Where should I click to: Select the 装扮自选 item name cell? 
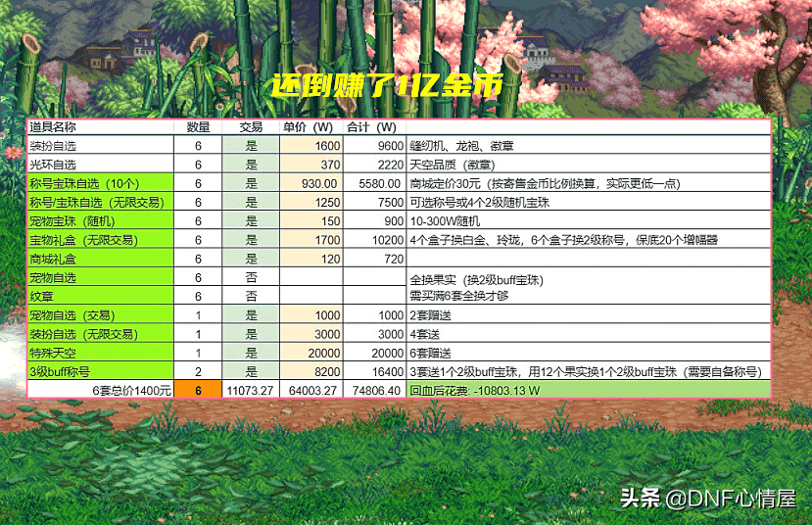[x=101, y=146]
